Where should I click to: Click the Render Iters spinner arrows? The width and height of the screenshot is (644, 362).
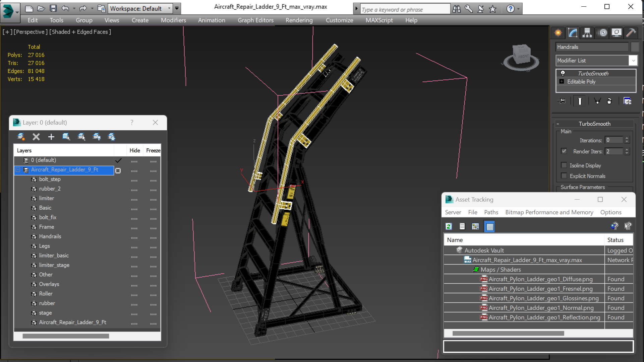point(627,151)
